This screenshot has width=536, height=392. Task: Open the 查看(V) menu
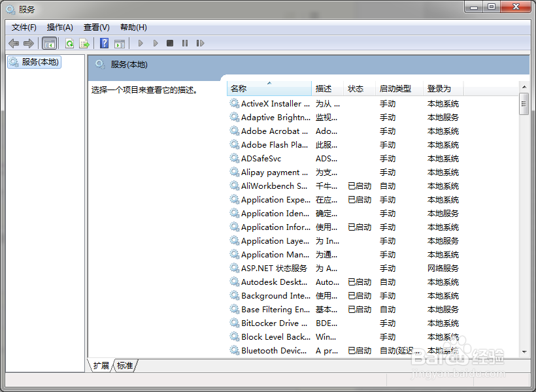pyautogui.click(x=95, y=27)
